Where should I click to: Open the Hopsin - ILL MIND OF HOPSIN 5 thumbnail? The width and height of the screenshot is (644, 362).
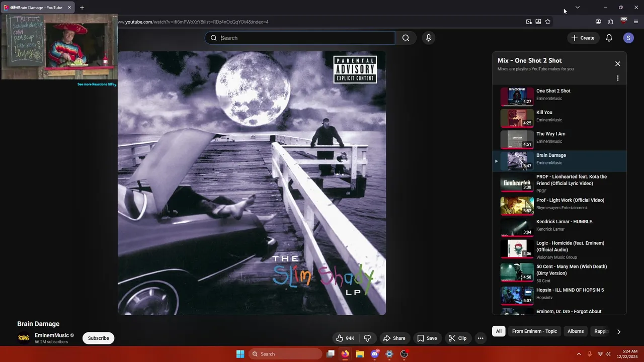517,296
